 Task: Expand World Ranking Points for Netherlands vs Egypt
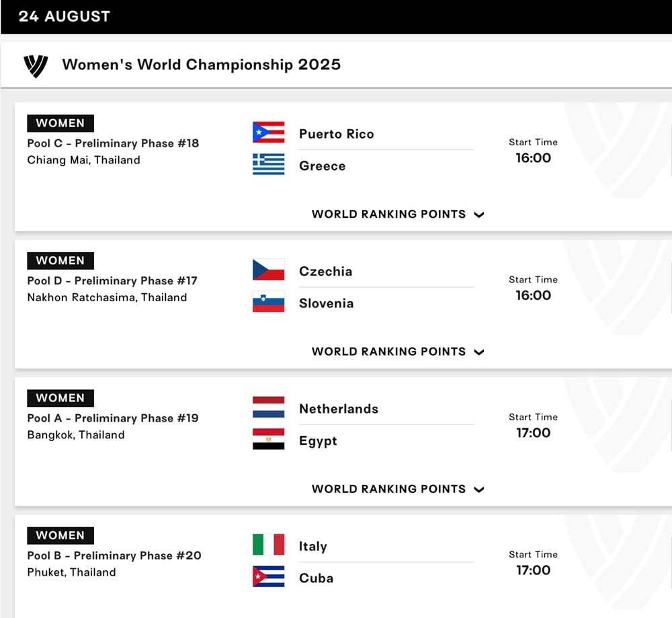click(x=398, y=489)
